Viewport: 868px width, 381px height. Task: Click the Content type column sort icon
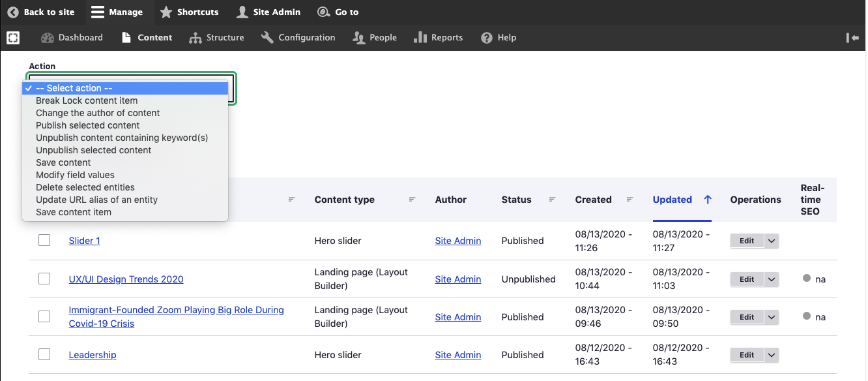(412, 200)
